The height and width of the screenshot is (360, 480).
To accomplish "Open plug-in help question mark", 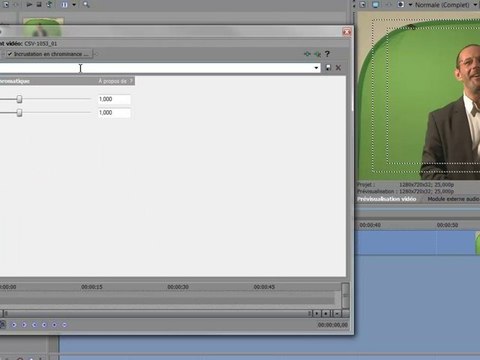I will (x=327, y=54).
